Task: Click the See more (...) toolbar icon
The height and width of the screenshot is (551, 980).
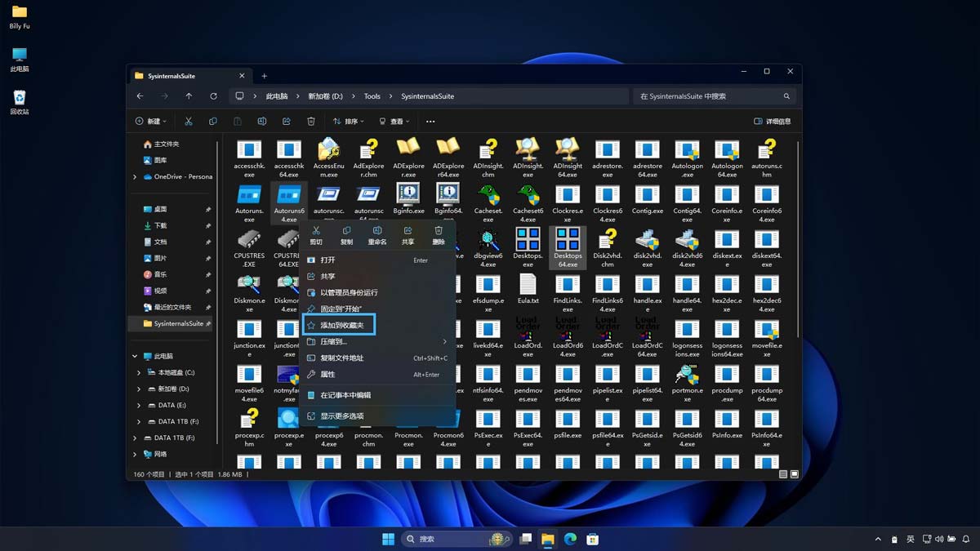Action: [x=430, y=121]
